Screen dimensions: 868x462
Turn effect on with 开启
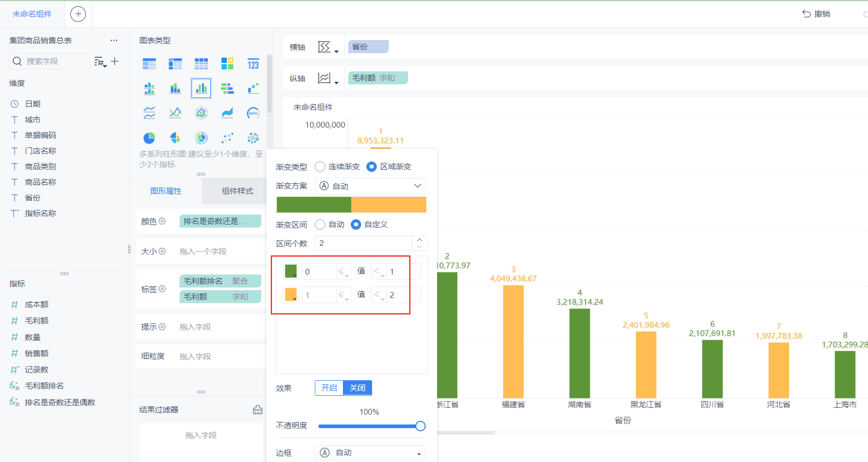click(329, 388)
